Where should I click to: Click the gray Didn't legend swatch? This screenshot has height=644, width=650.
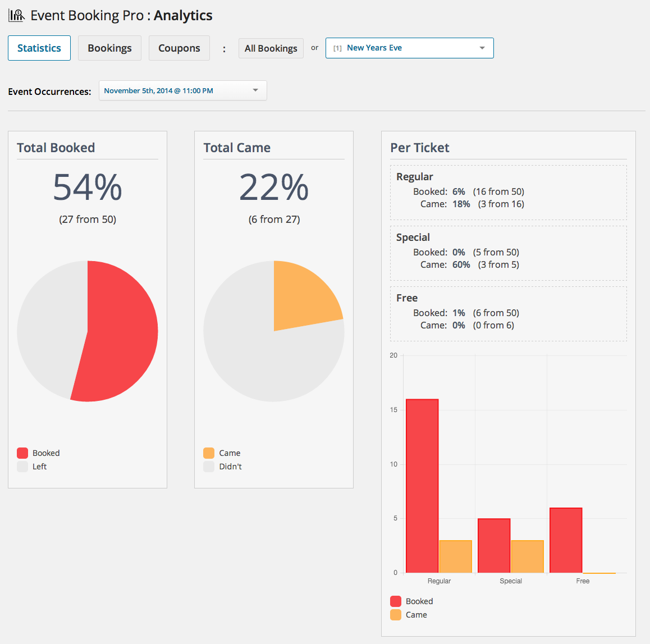209,466
